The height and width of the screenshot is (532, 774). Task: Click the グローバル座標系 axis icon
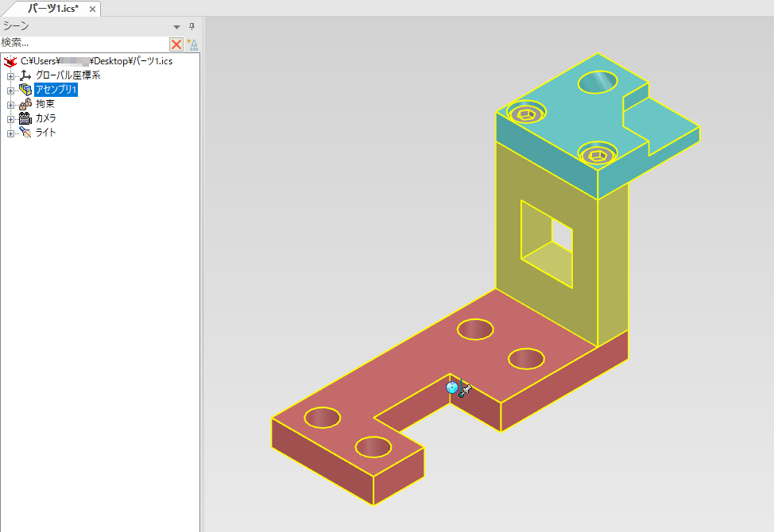25,75
